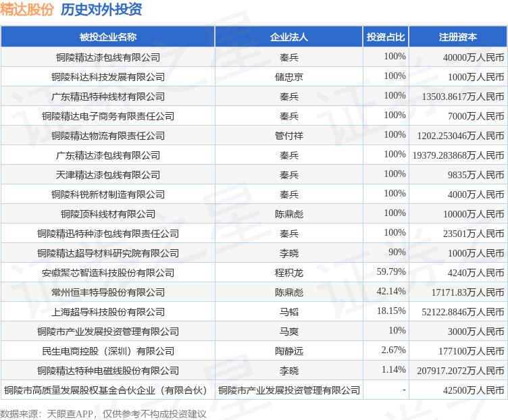Click 23501万人民币 registered capital
Screen dimensions: 508x420
point(474,234)
